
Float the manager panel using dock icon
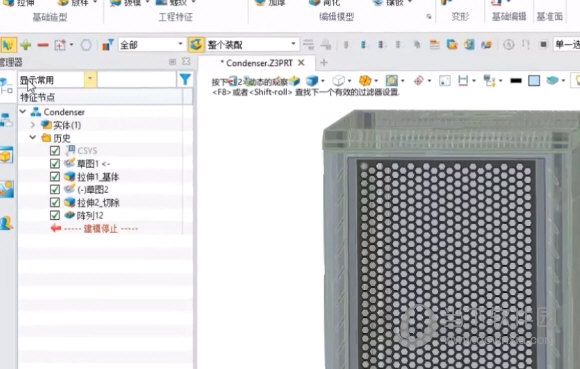click(172, 62)
